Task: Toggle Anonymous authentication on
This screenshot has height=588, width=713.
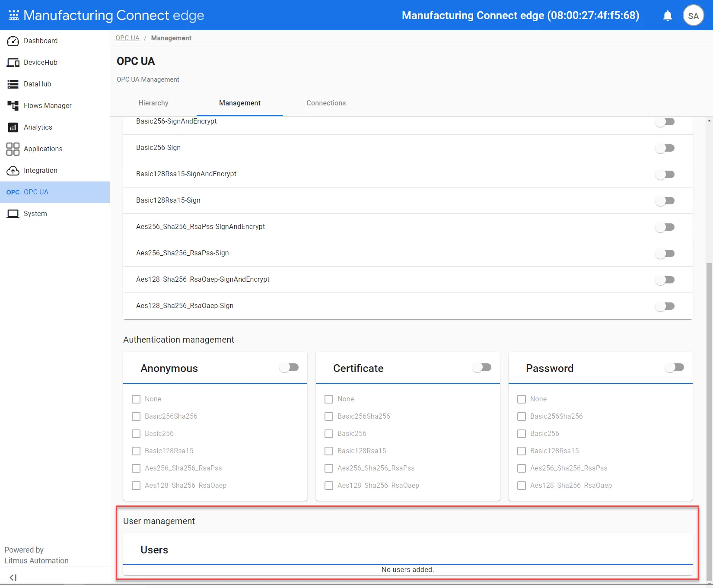Action: tap(289, 368)
